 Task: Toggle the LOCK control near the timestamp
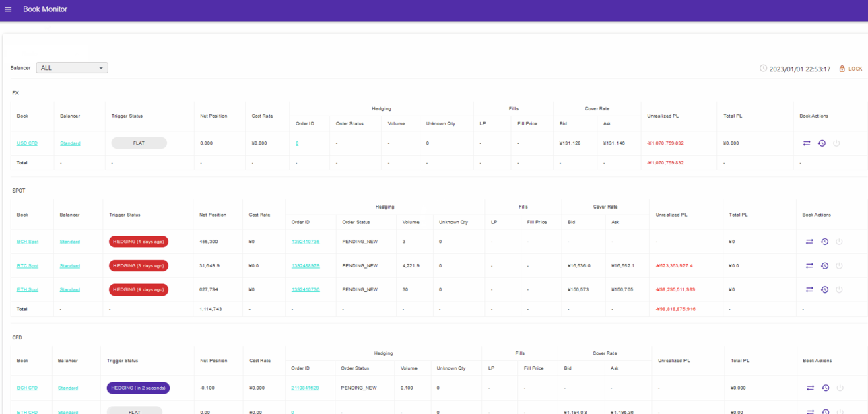(x=850, y=69)
